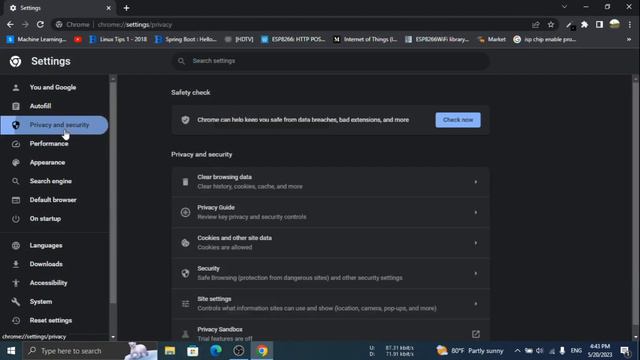The width and height of the screenshot is (640, 360).
Task: Select Search engine in sidebar
Action: [x=54, y=181]
